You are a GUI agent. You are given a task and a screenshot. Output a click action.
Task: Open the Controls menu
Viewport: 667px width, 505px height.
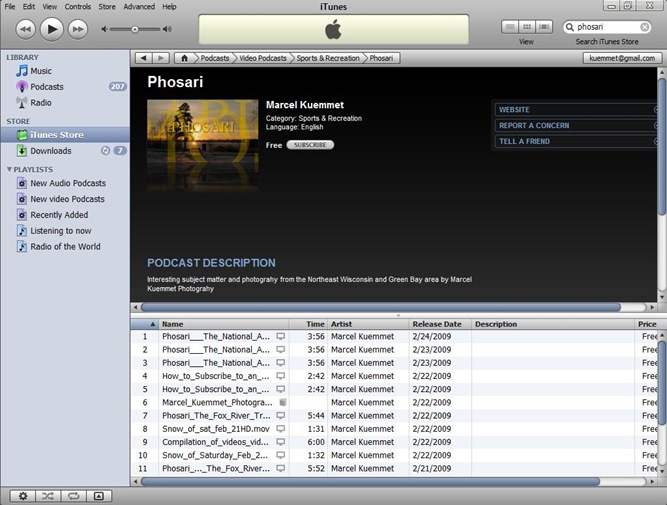(77, 6)
